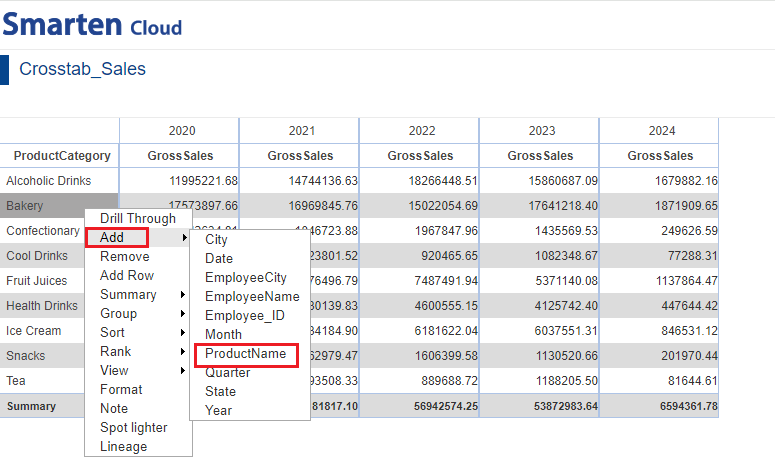Viewport: 775px width, 476px height.
Task: Select the Bakery row label
Action: (x=25, y=206)
